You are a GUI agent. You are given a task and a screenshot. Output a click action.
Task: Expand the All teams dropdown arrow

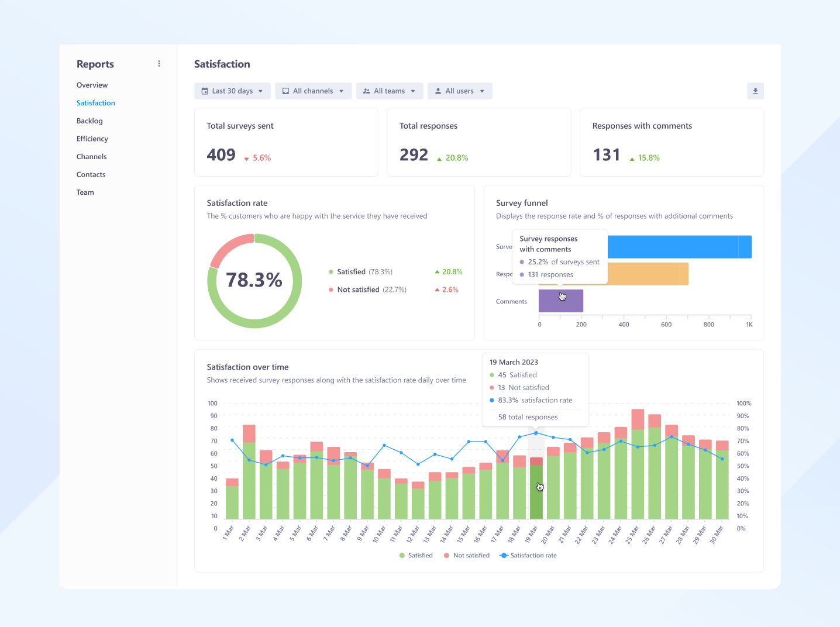413,91
